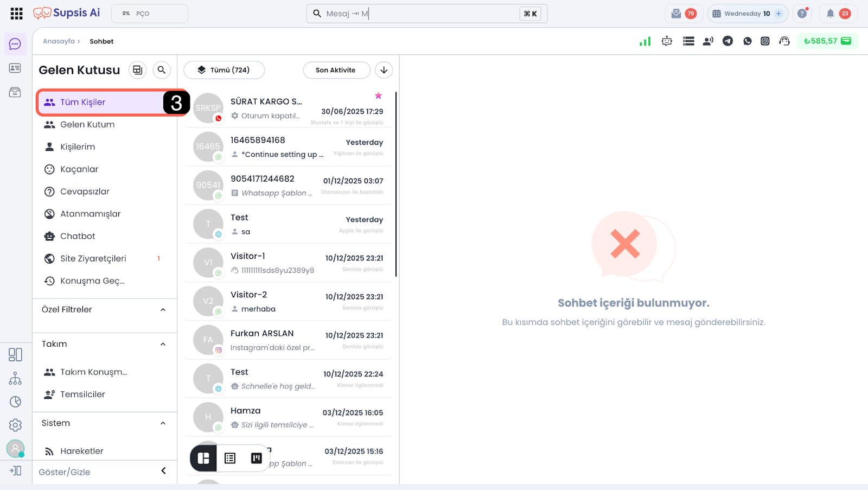Collapse the Takım section
The height and width of the screenshot is (490, 868).
pyautogui.click(x=163, y=345)
